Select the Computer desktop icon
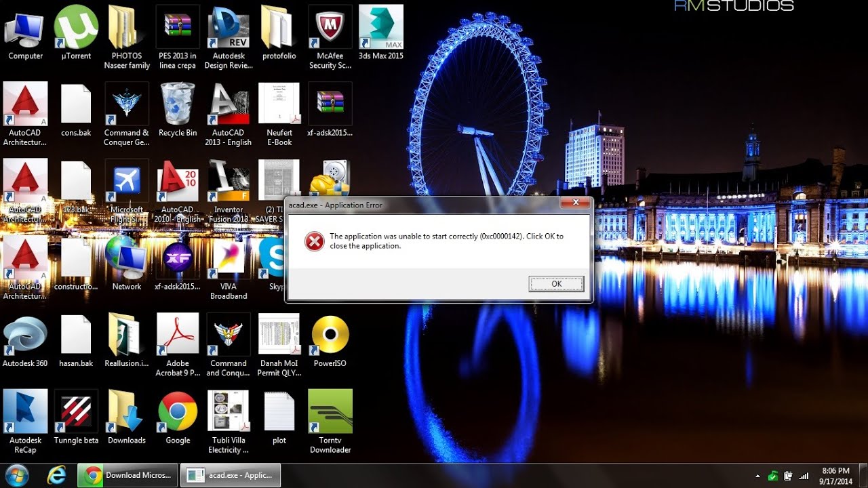Viewport: 868px width, 488px height. click(25, 33)
